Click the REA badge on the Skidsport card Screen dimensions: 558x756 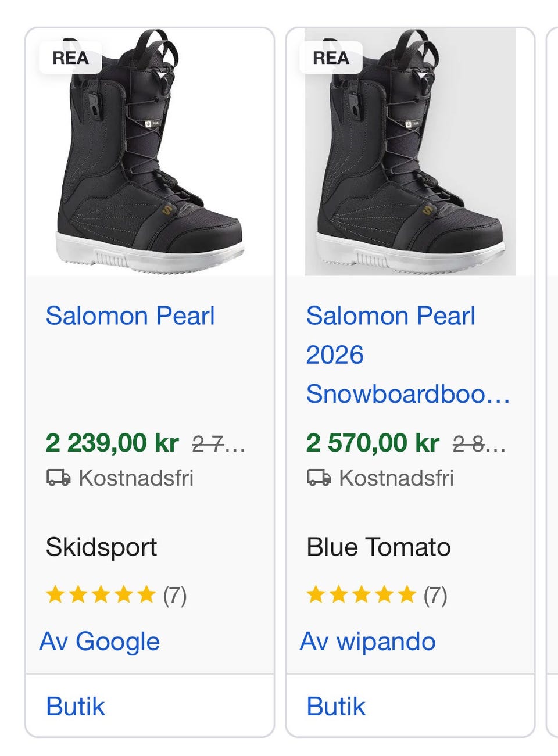[70, 58]
